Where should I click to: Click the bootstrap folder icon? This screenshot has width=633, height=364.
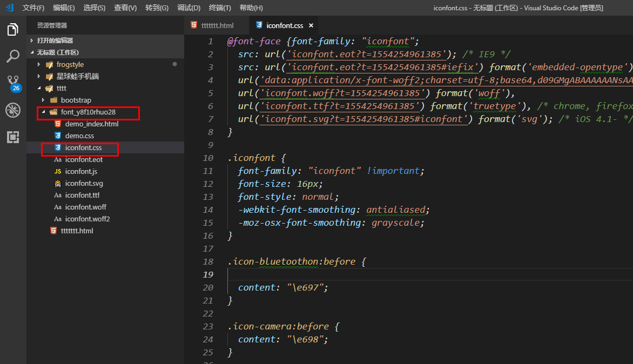click(x=53, y=100)
